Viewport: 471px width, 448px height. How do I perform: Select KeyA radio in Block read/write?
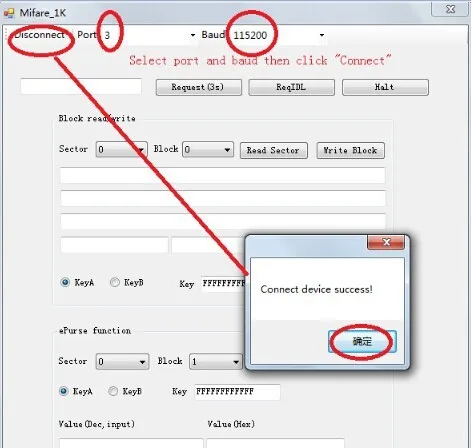click(x=65, y=282)
